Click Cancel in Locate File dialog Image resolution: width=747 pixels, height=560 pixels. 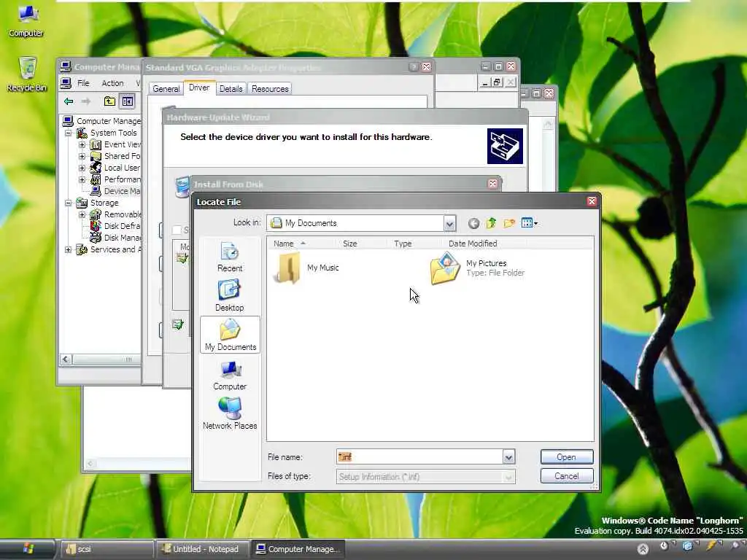pyautogui.click(x=566, y=476)
